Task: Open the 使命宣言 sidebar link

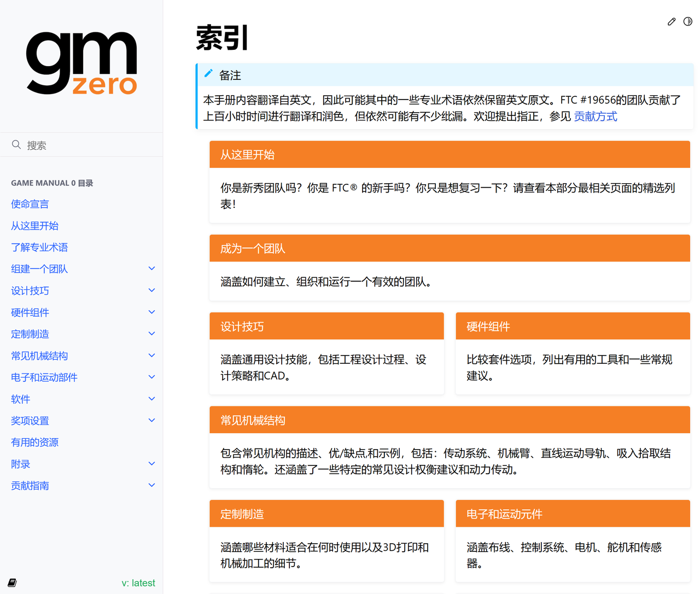Action: pos(30,204)
